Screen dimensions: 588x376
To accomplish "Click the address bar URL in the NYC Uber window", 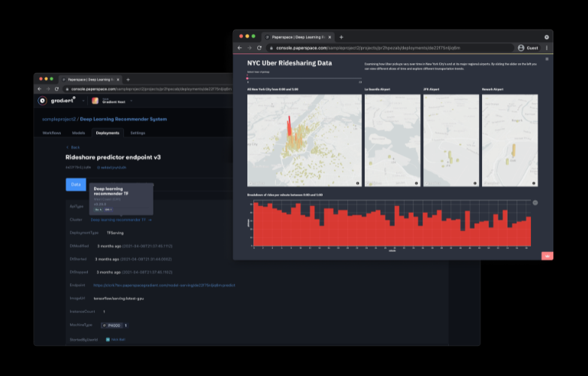I will 368,48.
